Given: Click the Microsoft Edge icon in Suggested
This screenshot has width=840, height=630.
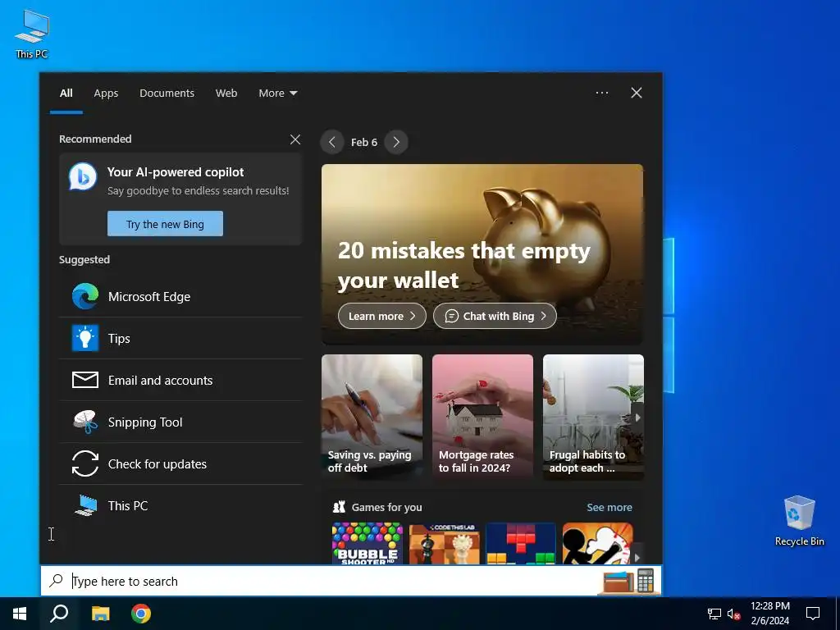Looking at the screenshot, I should (85, 296).
